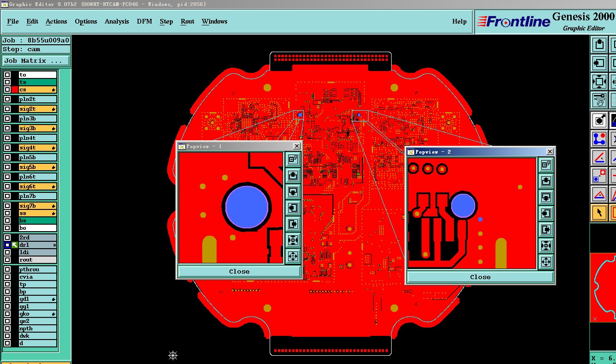
Task: Zoom out using outward arrows in Popview 2
Action: point(546,262)
